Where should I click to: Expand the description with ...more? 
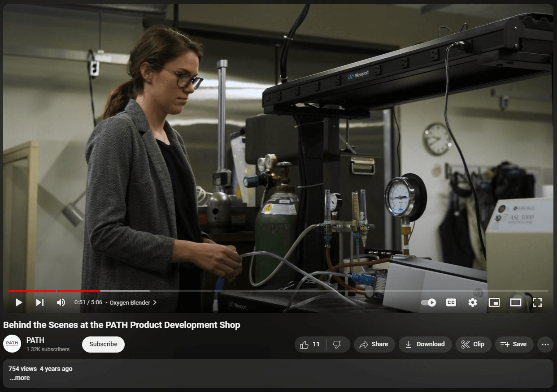click(x=20, y=378)
